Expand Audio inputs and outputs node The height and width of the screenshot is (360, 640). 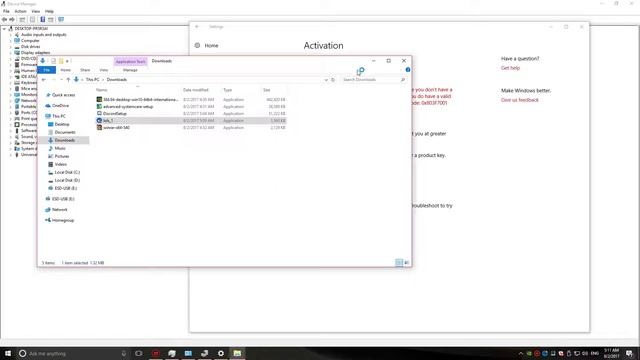point(11,35)
